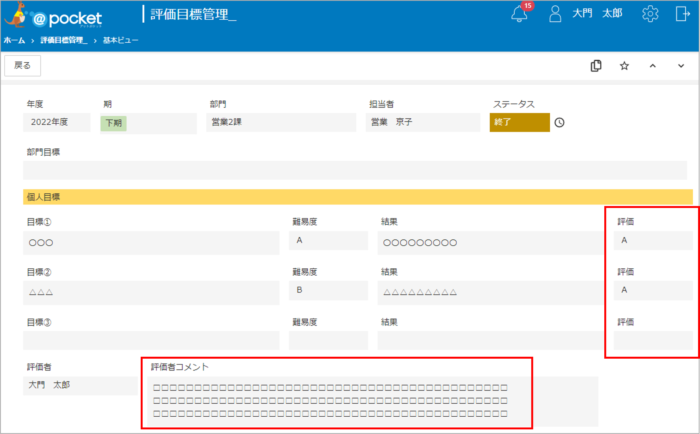
Task: Click the 下期 period tag
Action: [x=113, y=123]
